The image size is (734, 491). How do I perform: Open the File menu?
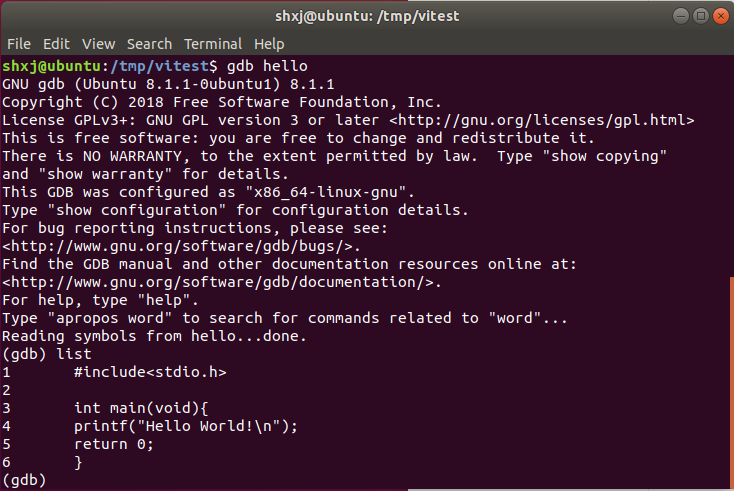pyautogui.click(x=19, y=44)
